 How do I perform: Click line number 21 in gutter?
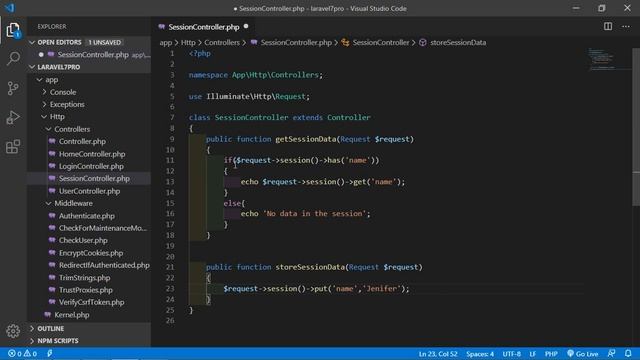(170, 267)
